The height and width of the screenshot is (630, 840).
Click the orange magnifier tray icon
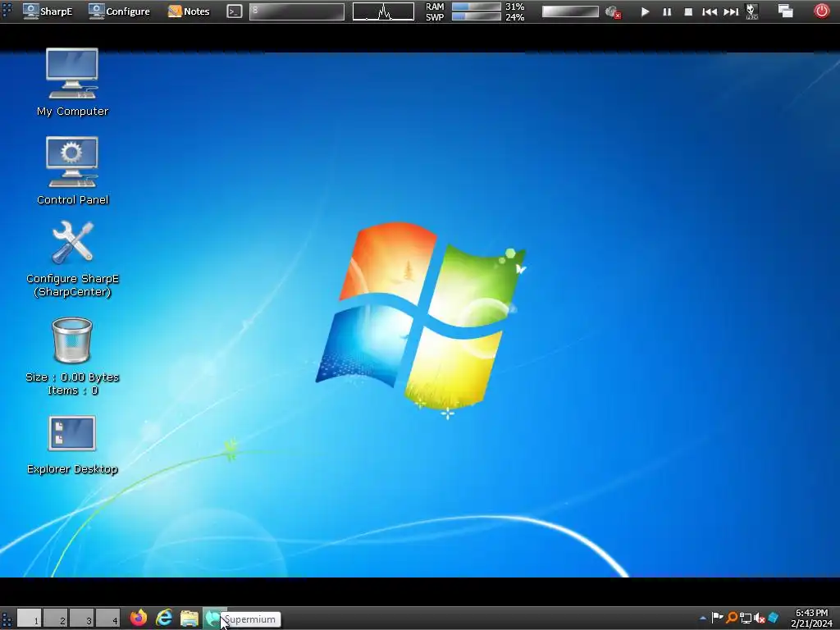(x=731, y=618)
